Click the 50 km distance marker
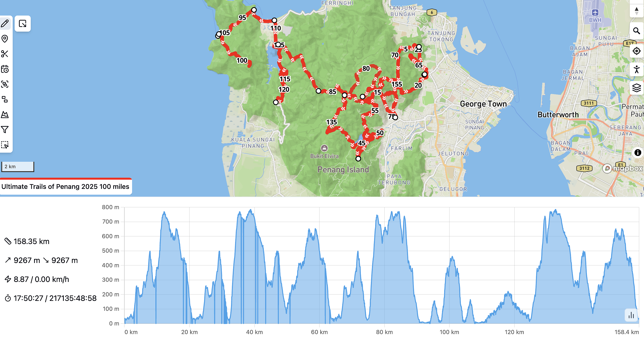Image resolution: width=644 pixels, height=339 pixels. pyautogui.click(x=380, y=133)
